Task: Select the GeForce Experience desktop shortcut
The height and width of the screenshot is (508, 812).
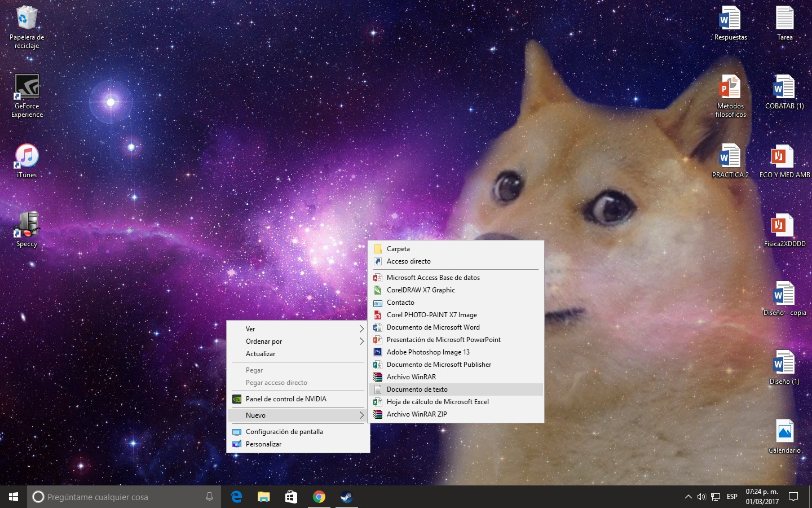Action: [27, 96]
